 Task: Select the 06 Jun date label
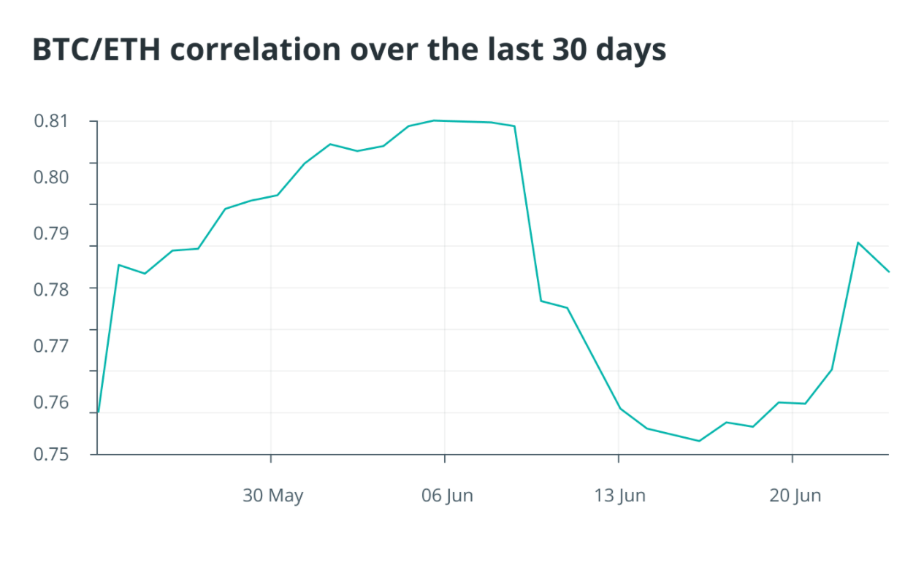(447, 496)
